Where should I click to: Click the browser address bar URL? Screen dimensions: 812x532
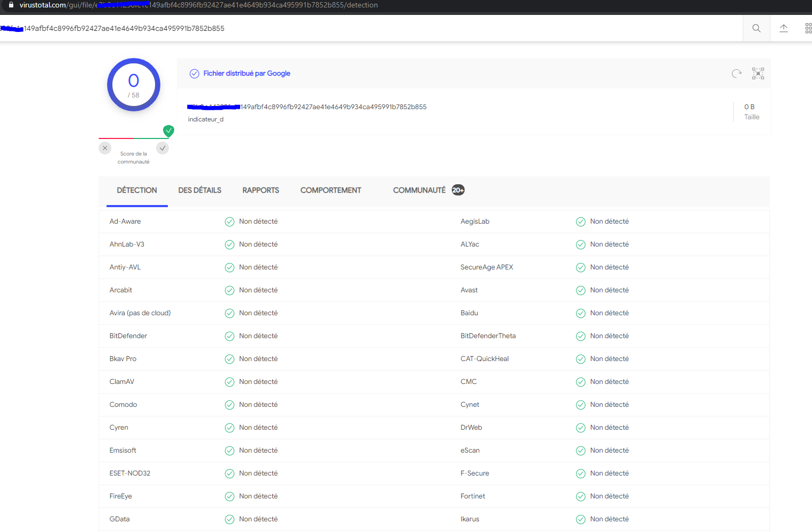pos(199,5)
